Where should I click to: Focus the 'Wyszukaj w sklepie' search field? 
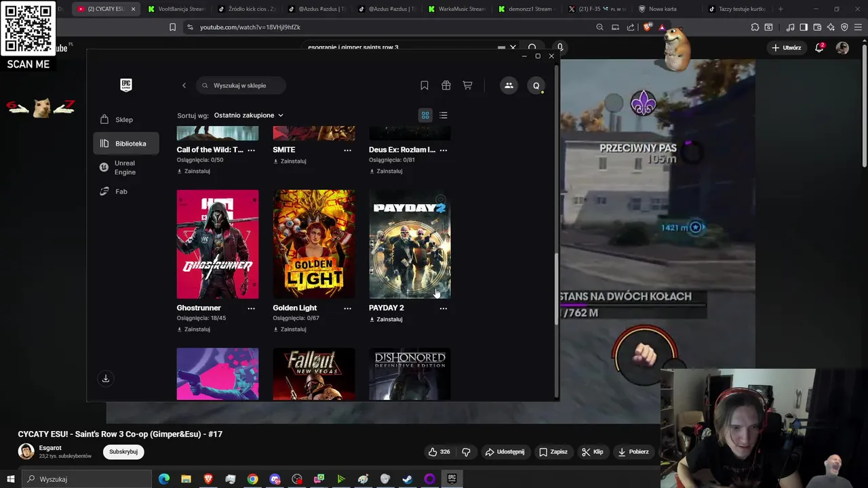tap(241, 85)
